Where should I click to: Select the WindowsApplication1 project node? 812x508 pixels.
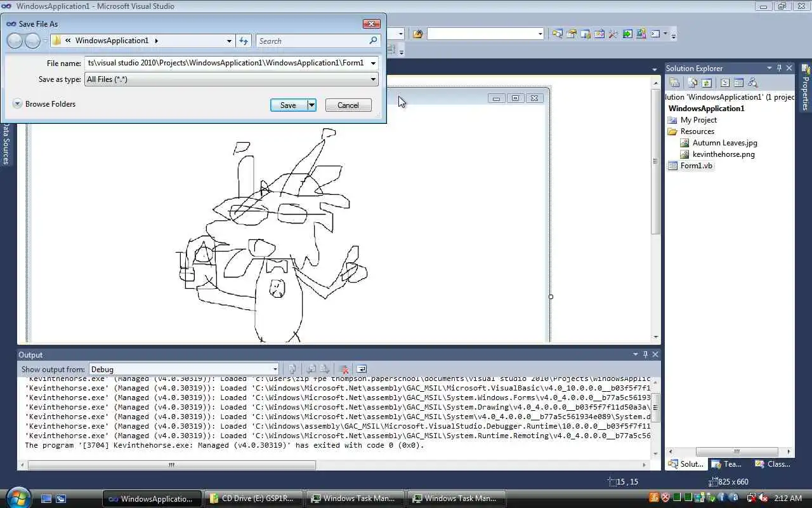pos(706,109)
